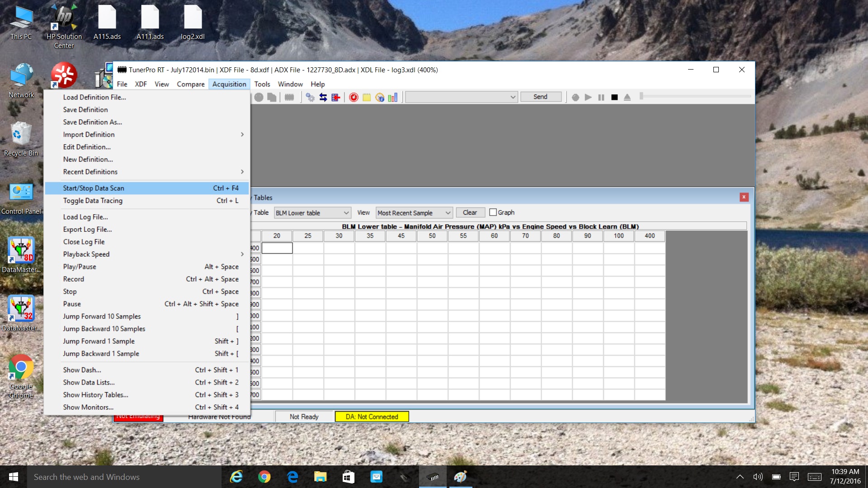Choose Show History Tables...
Viewport: 868px width, 488px height.
coord(147,395)
